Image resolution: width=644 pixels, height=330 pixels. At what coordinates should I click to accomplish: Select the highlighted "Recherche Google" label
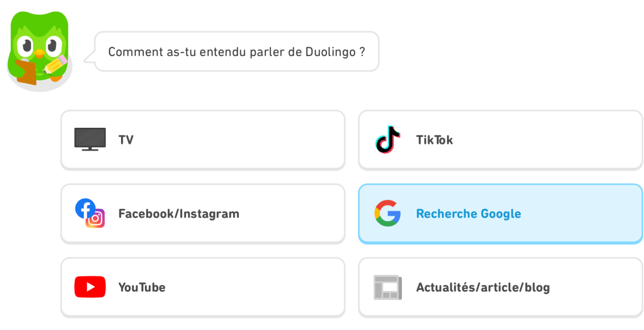pyautogui.click(x=469, y=214)
